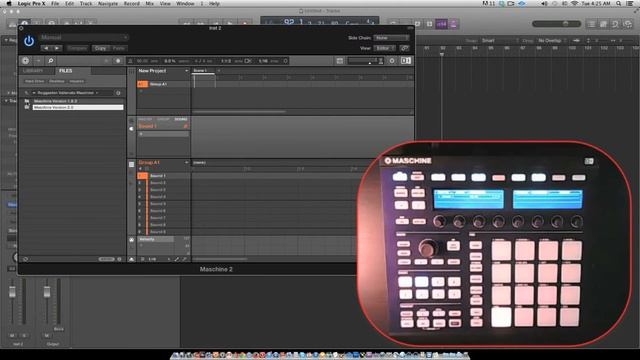Open the Logic list editors icon
This screenshot has height=360, width=640.
click(x=591, y=24)
